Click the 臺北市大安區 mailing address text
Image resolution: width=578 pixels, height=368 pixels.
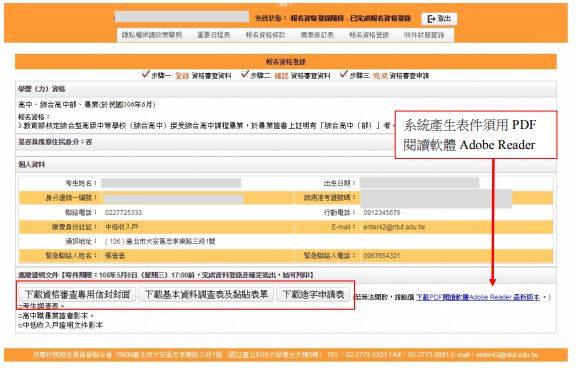pos(160,241)
